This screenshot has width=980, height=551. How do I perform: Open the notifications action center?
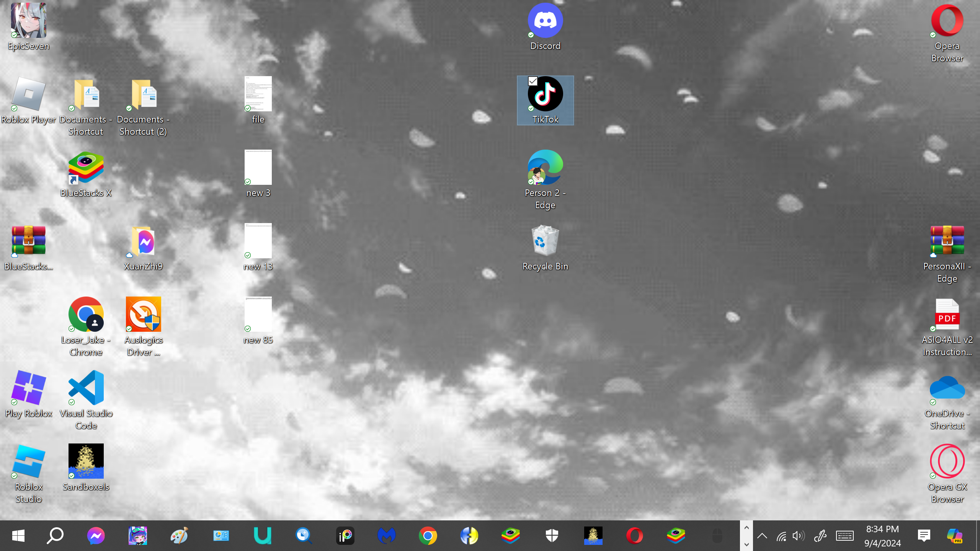[924, 536]
